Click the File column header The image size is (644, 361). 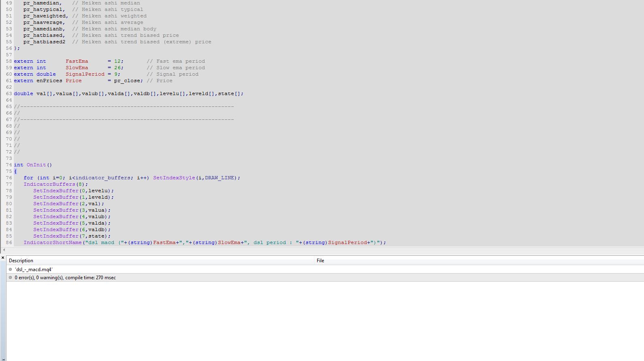coord(320,261)
